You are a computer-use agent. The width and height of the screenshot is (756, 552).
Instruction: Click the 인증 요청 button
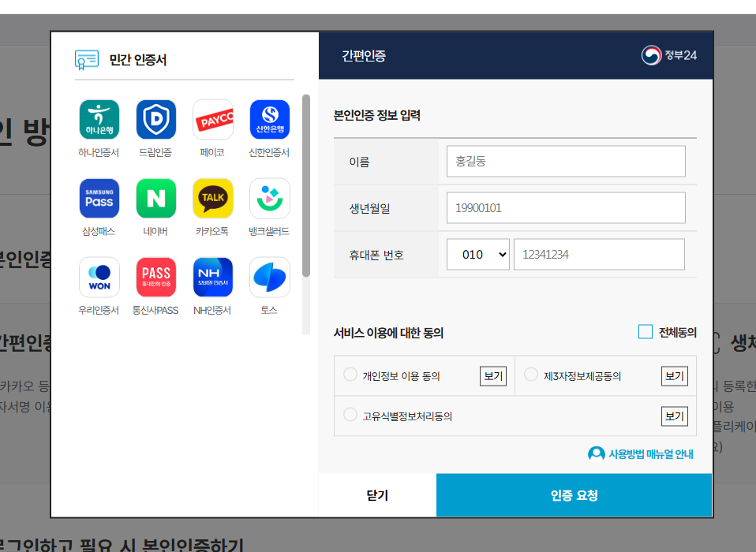[574, 495]
